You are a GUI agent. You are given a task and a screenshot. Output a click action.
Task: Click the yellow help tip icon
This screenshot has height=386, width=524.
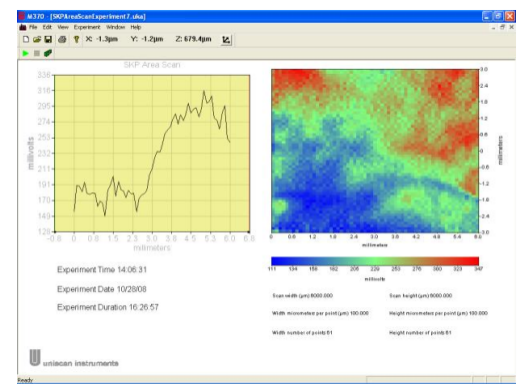click(x=77, y=39)
